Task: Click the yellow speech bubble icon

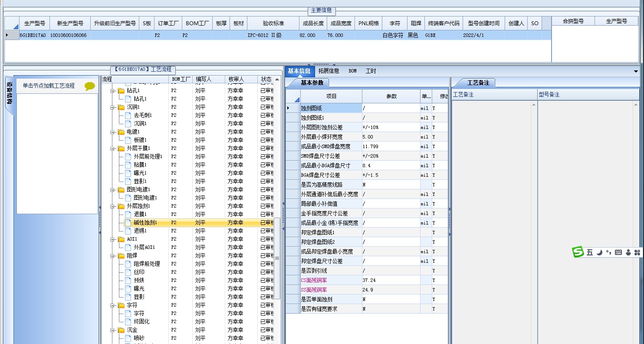Action: tap(89, 86)
